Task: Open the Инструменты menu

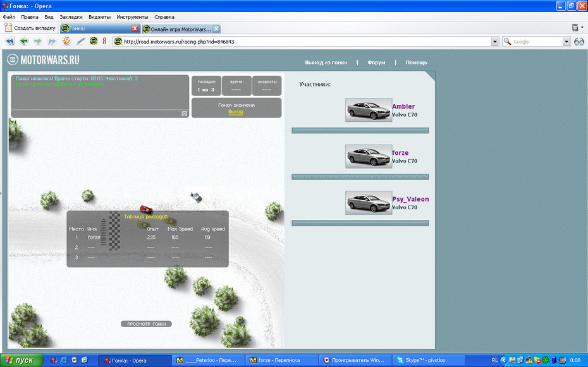Action: (132, 17)
